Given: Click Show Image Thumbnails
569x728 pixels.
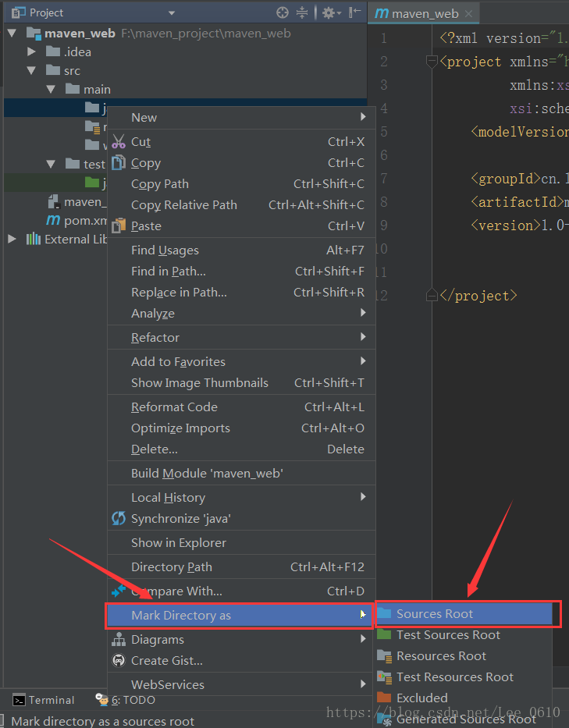Looking at the screenshot, I should pyautogui.click(x=241, y=382).
